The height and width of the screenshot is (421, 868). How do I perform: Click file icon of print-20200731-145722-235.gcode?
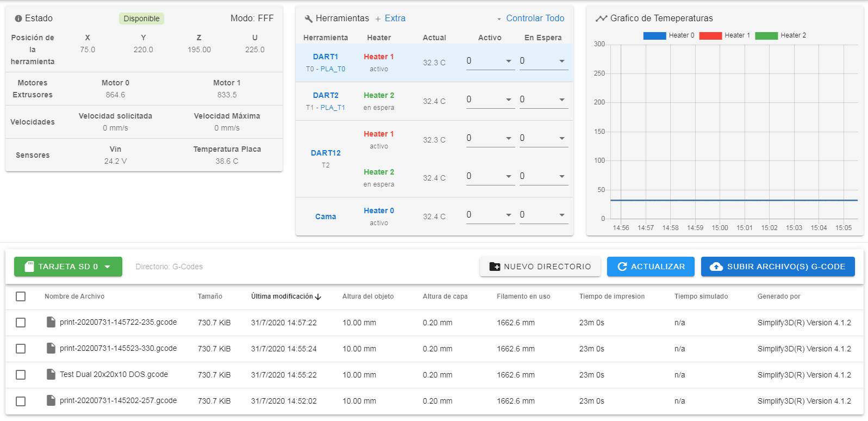pyautogui.click(x=51, y=322)
